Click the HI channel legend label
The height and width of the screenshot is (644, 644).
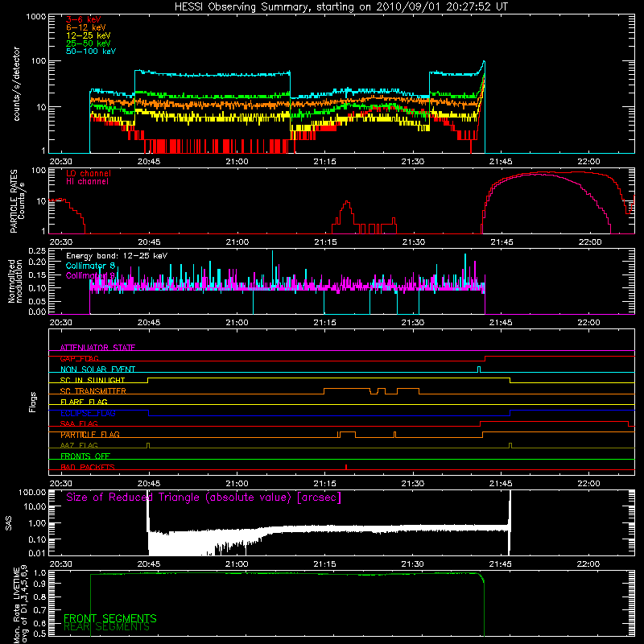[x=87, y=182]
